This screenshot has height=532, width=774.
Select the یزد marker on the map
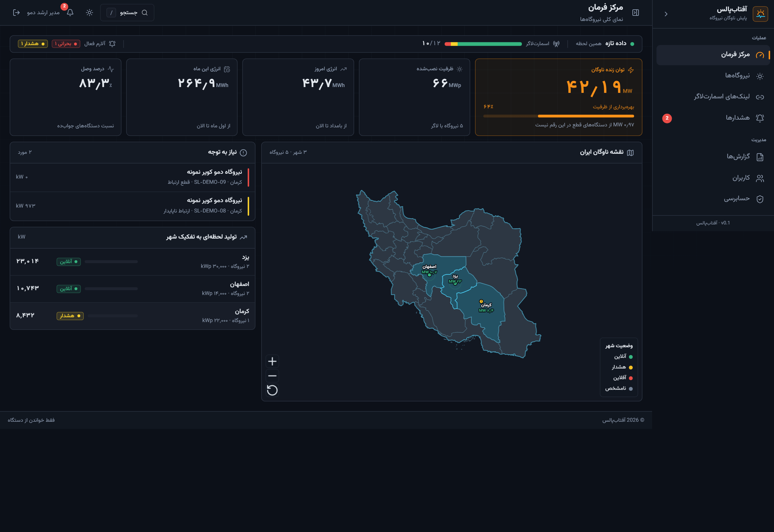pyautogui.click(x=455, y=284)
